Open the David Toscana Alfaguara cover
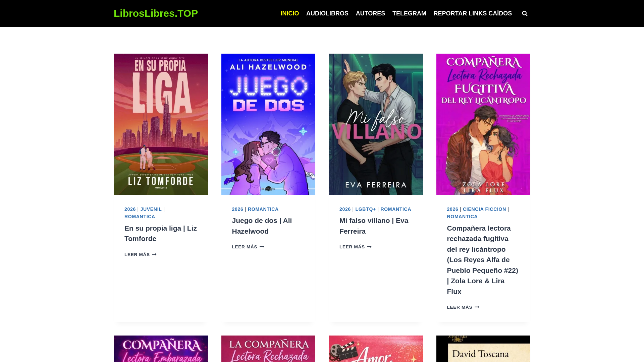Screen dimensions: 644x362 pos(483,349)
